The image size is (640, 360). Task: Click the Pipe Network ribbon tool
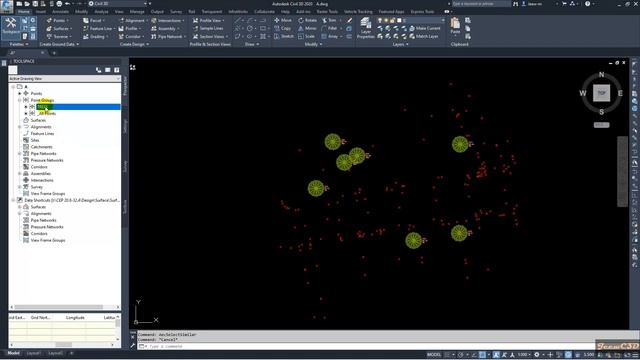tap(168, 36)
